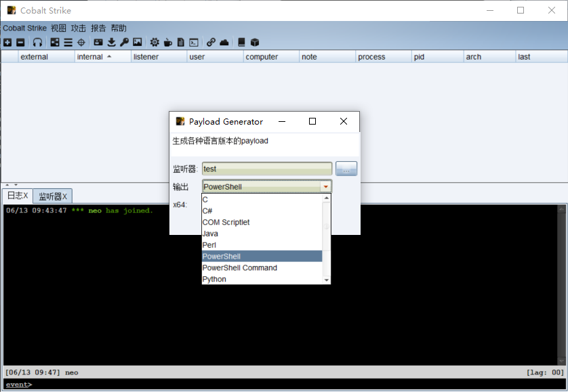This screenshot has height=392, width=568.
Task: Sort by the listener column header
Action: point(159,57)
